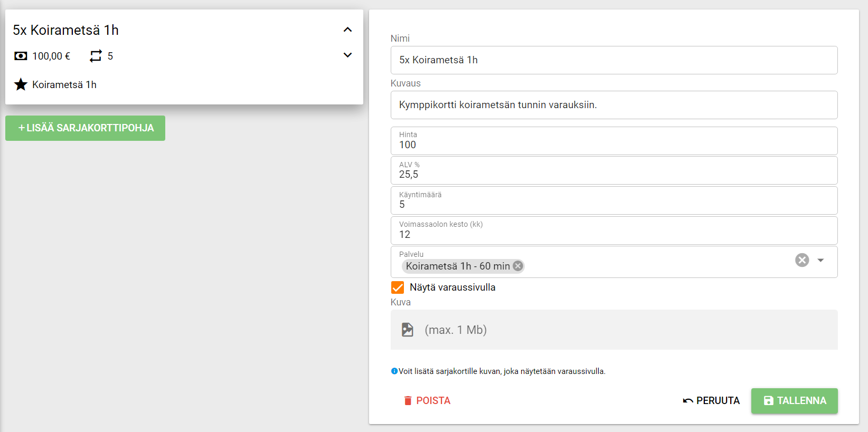
Task: Click the ALV % field
Action: pyautogui.click(x=614, y=170)
